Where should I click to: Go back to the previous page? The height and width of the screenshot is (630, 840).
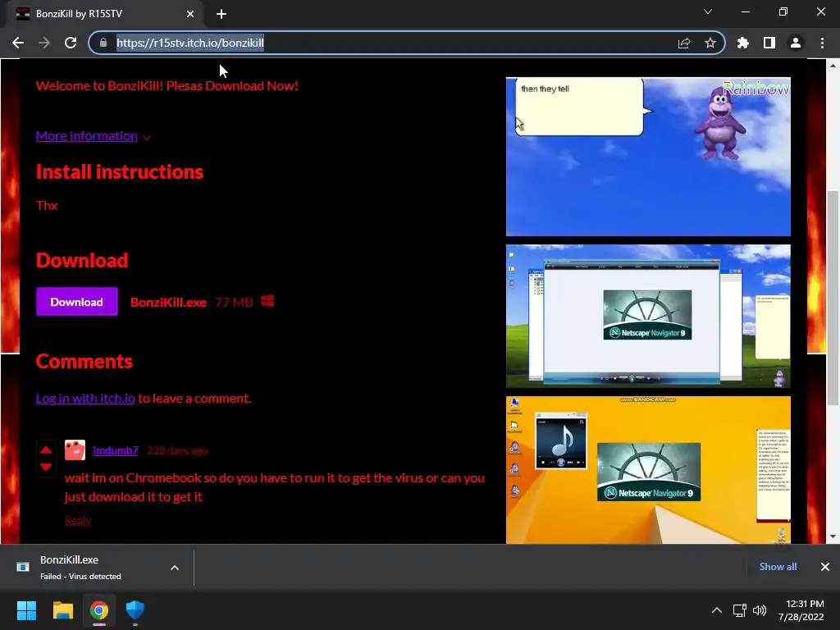click(18, 43)
